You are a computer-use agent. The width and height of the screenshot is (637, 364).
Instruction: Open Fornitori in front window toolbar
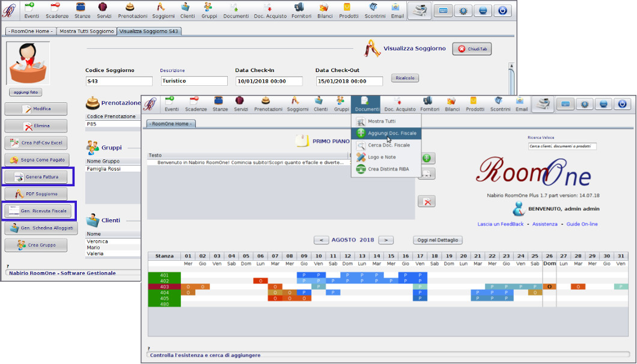click(430, 104)
